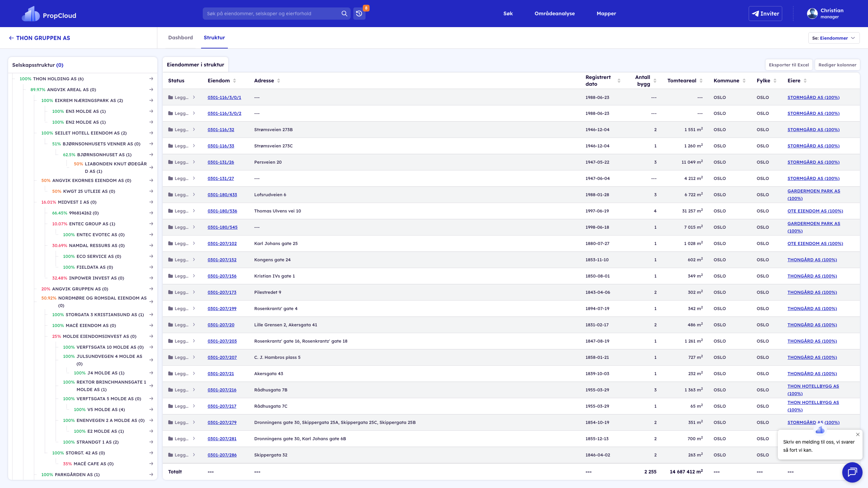The image size is (868, 488).
Task: Click Rediger kolonner button
Action: click(837, 65)
